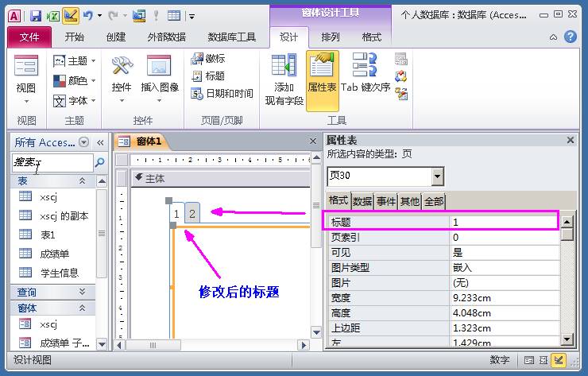Viewport: 588px width, 376px height.
Task: Select tab page 2 on the form
Action: pyautogui.click(x=192, y=214)
